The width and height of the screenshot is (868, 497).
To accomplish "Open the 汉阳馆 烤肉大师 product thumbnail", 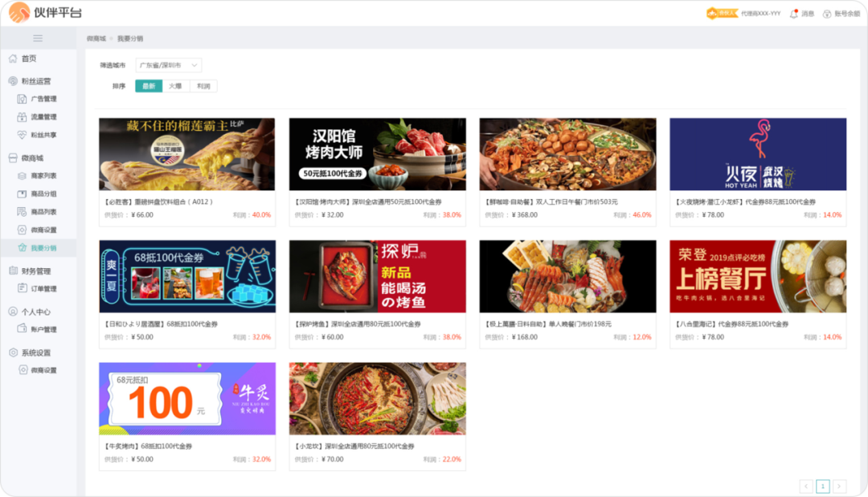I will [x=377, y=154].
